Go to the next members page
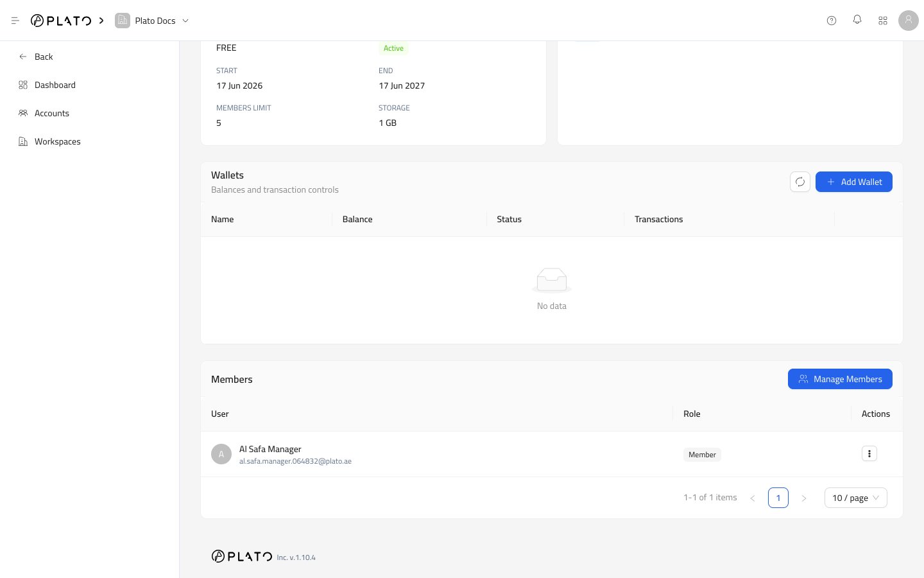Viewport: 924px width, 578px height. [x=804, y=498]
